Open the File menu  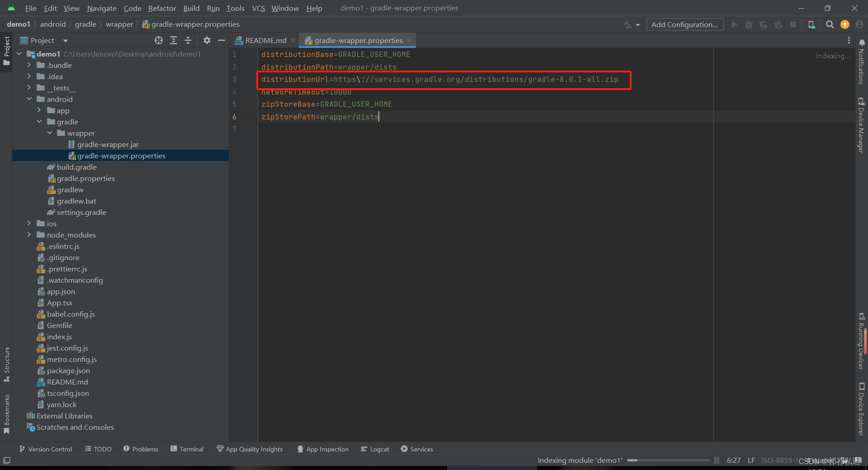(31, 8)
